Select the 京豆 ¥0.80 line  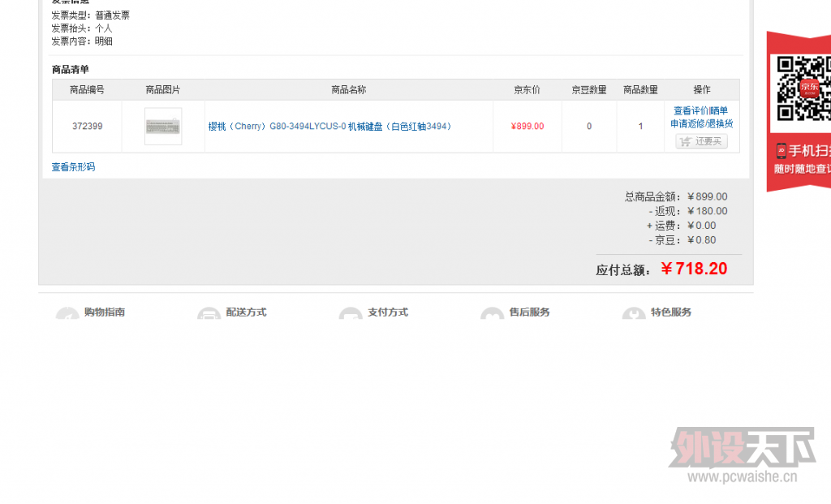pos(682,239)
